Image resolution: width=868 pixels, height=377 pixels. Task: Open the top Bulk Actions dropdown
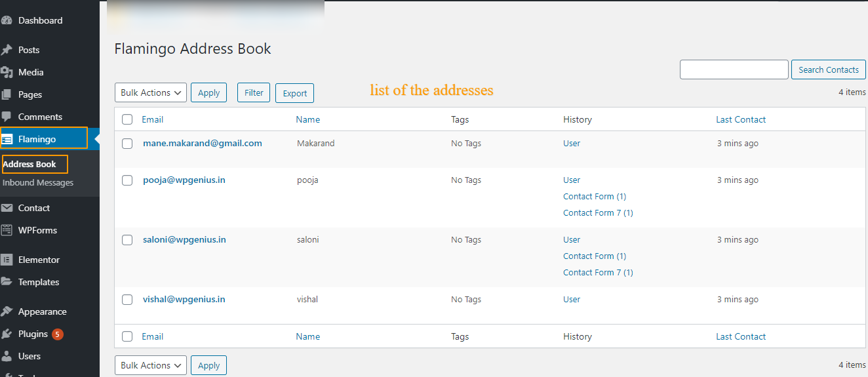click(x=151, y=92)
